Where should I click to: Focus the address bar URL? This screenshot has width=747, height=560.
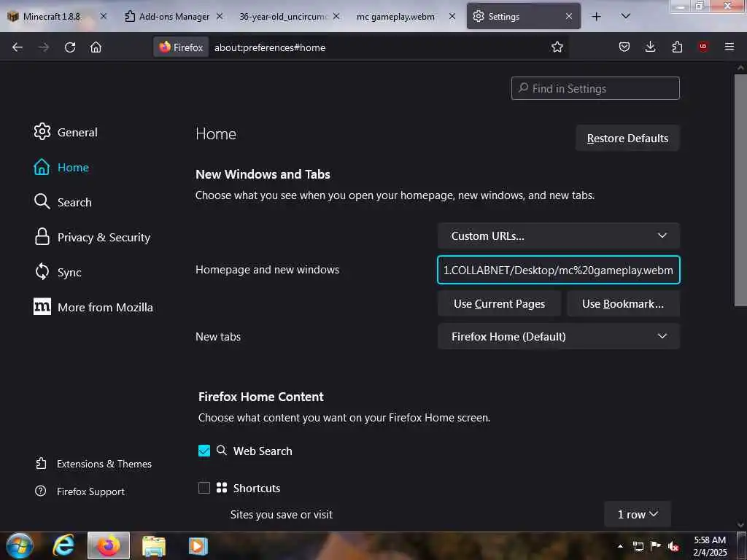point(270,47)
